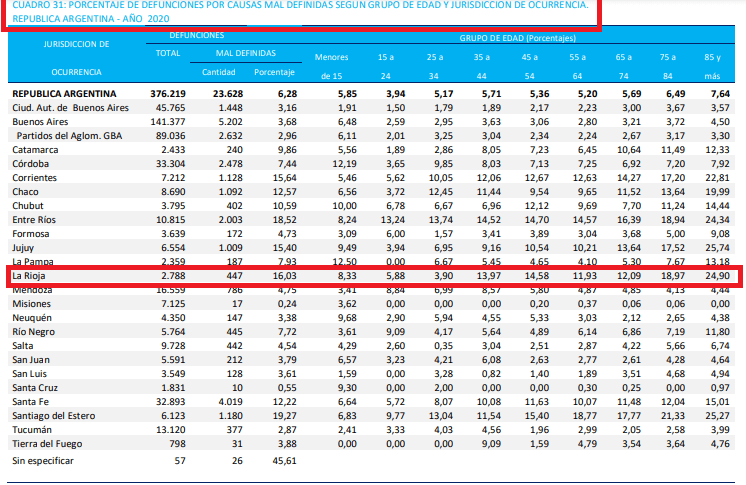This screenshot has height=485, width=746.
Task: Select the 'Santa Fe' row label
Action: [x=30, y=402]
